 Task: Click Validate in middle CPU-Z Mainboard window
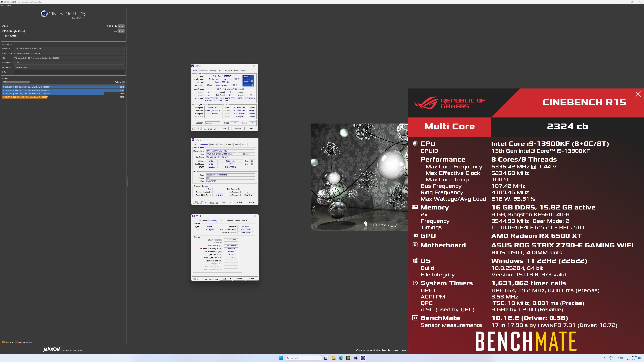pyautogui.click(x=238, y=203)
